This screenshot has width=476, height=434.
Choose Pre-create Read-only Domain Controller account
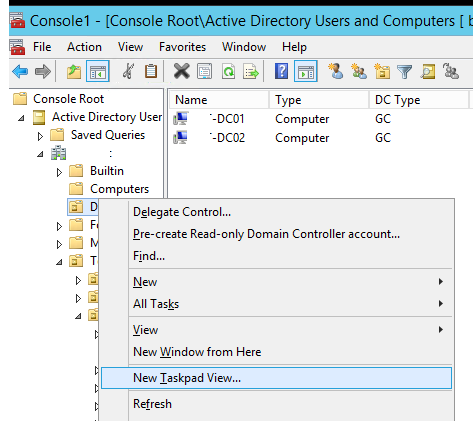pyautogui.click(x=277, y=234)
